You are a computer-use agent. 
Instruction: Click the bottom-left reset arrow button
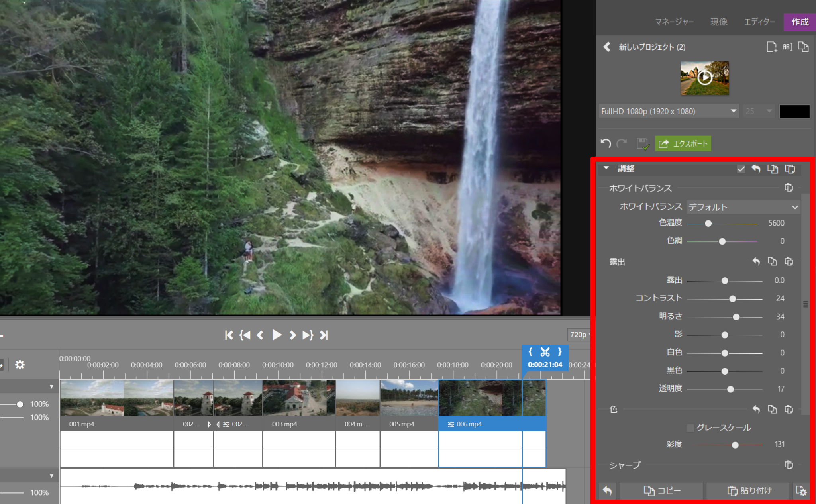pyautogui.click(x=607, y=491)
